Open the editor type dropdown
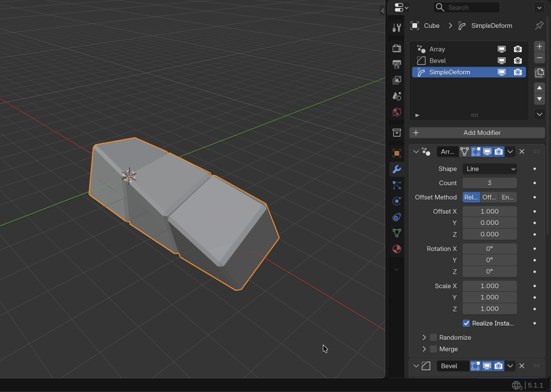Image resolution: width=551 pixels, height=392 pixels. point(401,7)
